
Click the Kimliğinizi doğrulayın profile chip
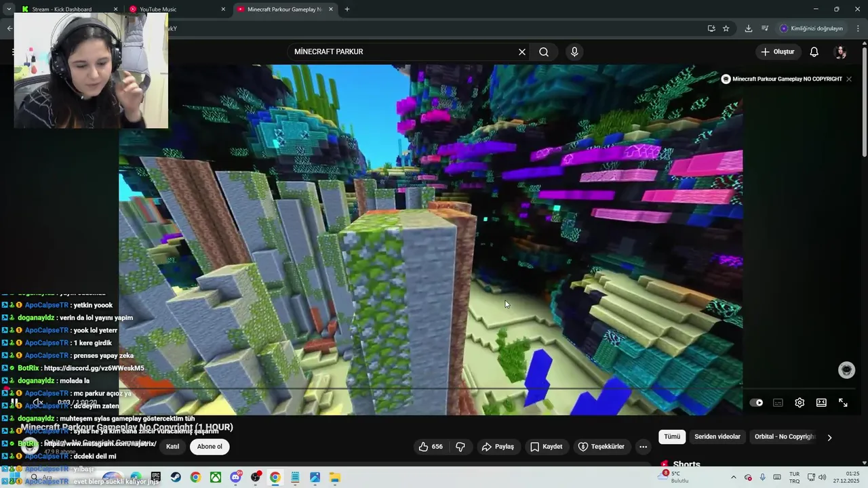pos(812,28)
